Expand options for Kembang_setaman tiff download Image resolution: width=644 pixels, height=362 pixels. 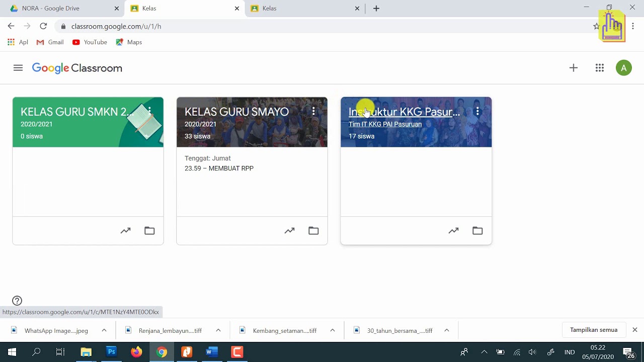[x=333, y=330]
